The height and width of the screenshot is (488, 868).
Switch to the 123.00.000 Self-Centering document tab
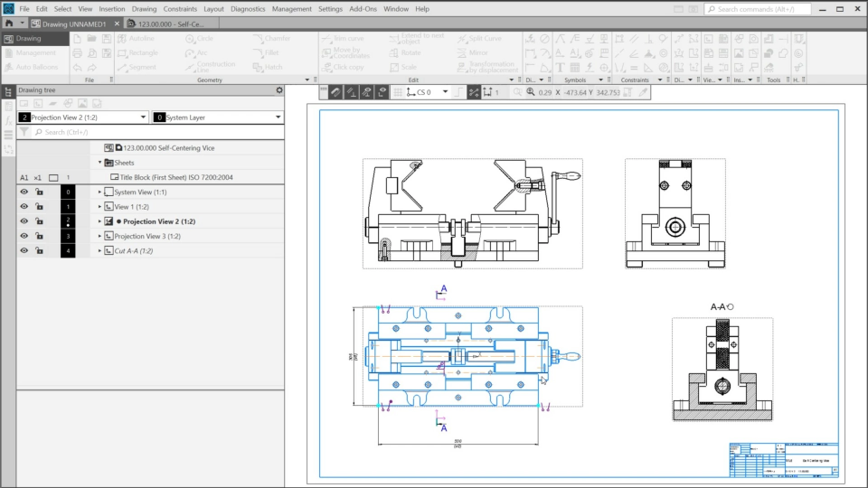click(x=170, y=23)
